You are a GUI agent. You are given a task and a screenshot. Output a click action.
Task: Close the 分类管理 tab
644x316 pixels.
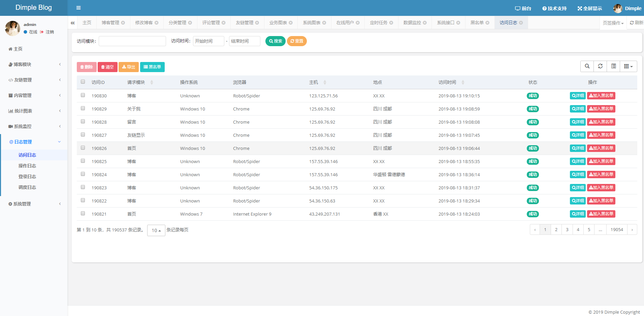pyautogui.click(x=190, y=23)
